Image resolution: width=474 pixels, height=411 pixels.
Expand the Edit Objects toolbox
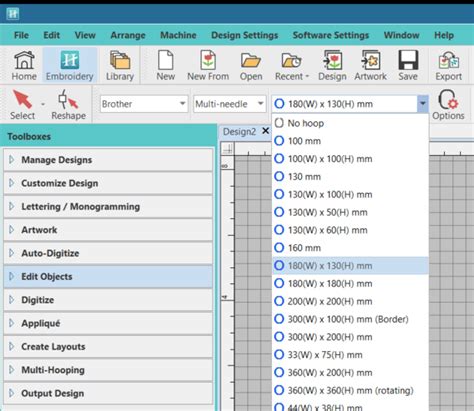click(108, 277)
